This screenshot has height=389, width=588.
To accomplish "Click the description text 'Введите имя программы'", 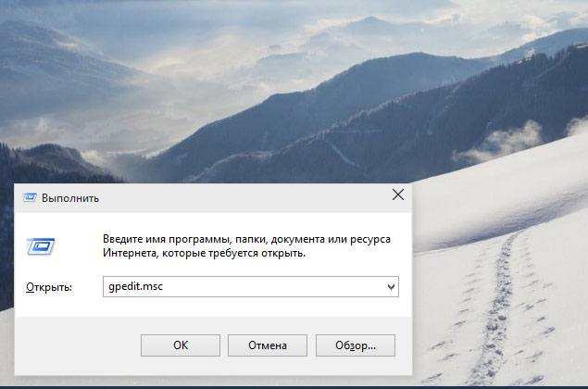I will pos(166,239).
